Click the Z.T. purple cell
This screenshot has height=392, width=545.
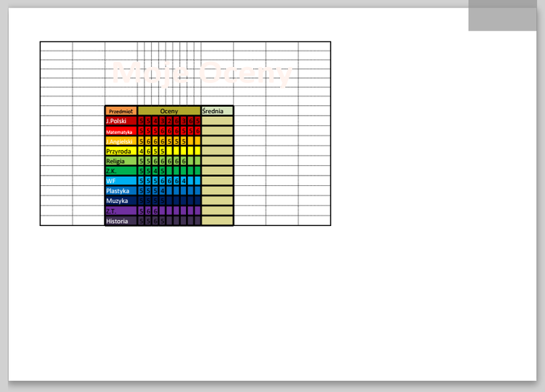tap(121, 211)
